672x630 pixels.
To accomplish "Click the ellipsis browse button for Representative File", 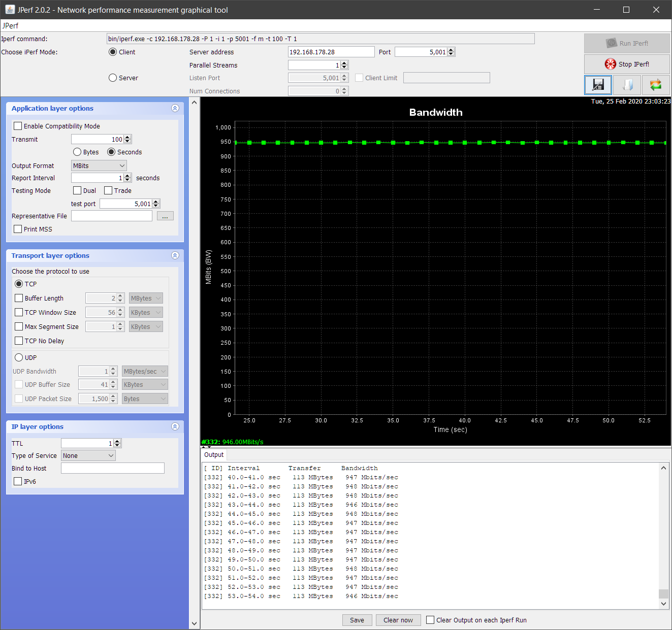I will (x=165, y=216).
